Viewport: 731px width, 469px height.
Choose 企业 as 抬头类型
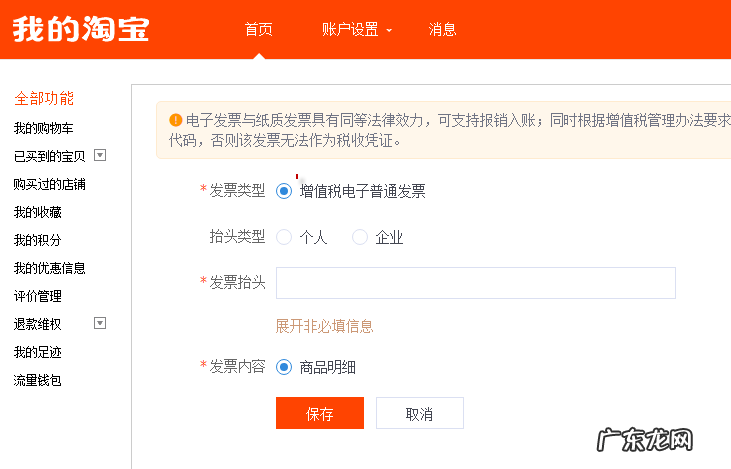[x=359, y=237]
